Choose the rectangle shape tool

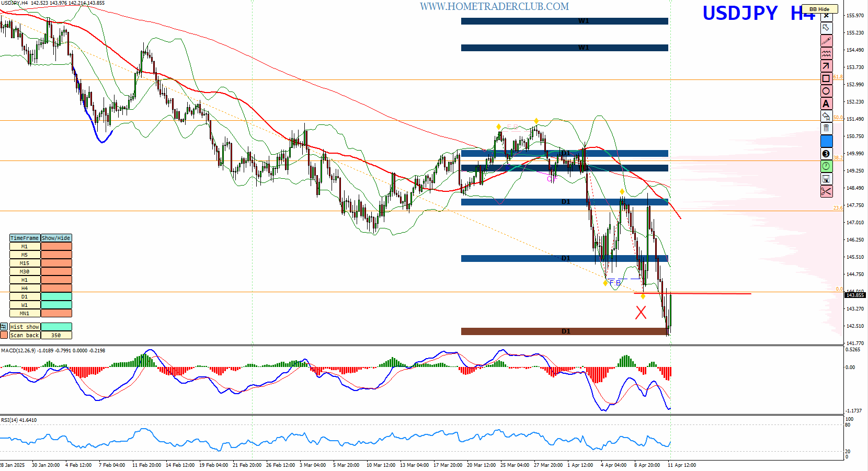tap(826, 78)
